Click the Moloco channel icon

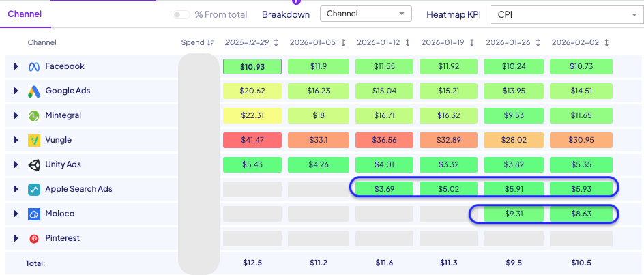coord(34,214)
